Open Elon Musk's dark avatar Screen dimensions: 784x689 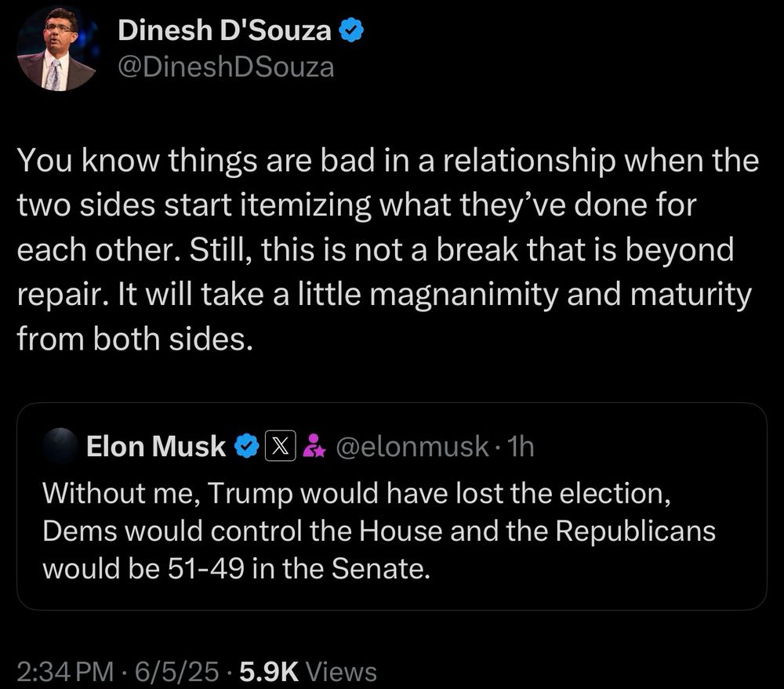(x=60, y=445)
